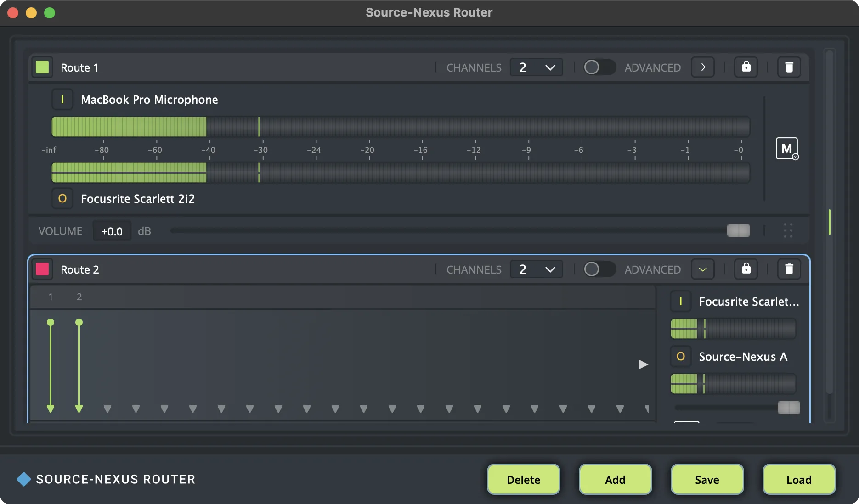Enable the Advanced toggle for Route 1

click(x=599, y=67)
